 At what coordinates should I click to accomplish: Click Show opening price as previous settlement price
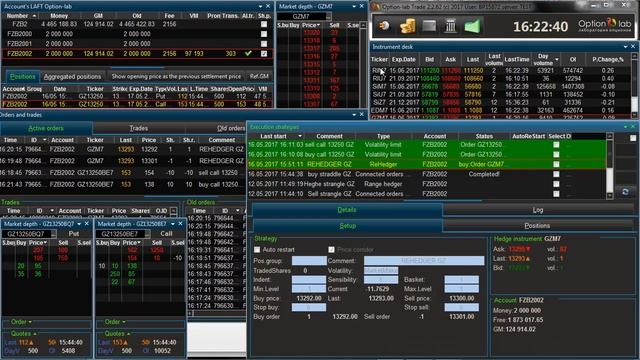pos(176,76)
